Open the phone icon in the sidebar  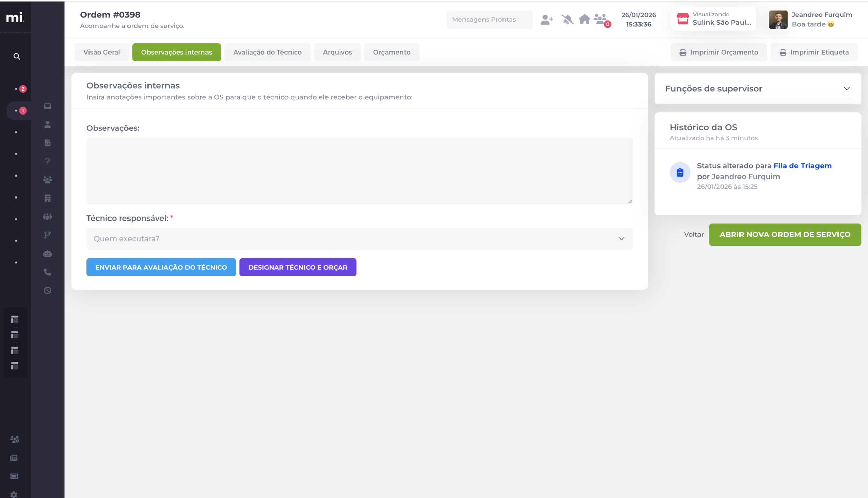(x=47, y=272)
